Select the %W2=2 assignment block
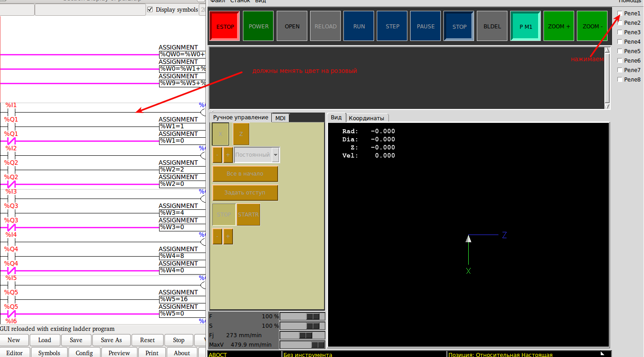The width and height of the screenshot is (644, 357). (182, 170)
